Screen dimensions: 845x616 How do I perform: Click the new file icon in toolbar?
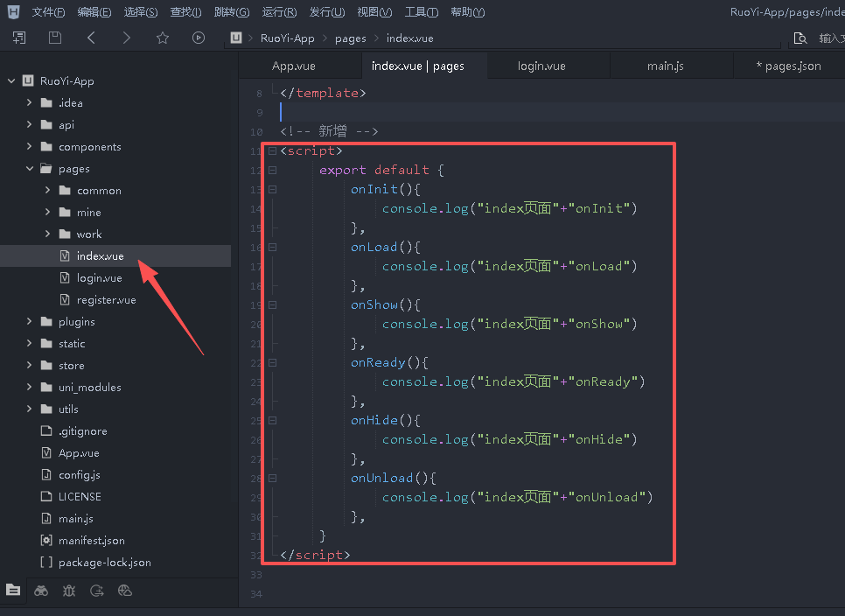pyautogui.click(x=19, y=38)
